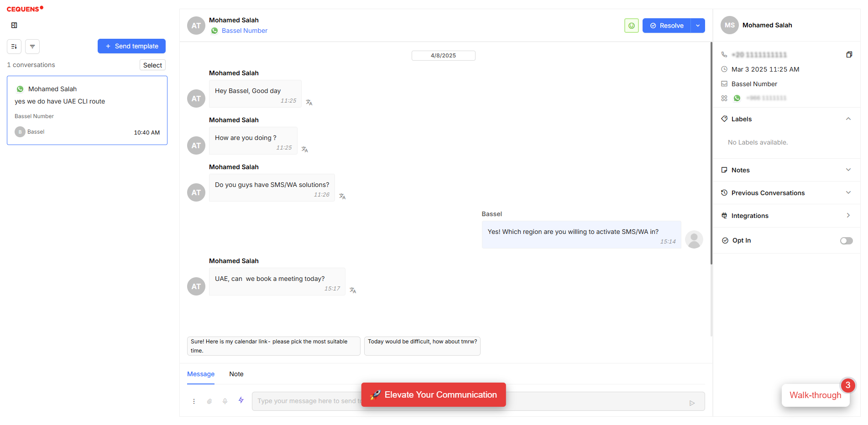Copy the contact phone number
Viewport: 868px width, 425px height.
pos(849,55)
